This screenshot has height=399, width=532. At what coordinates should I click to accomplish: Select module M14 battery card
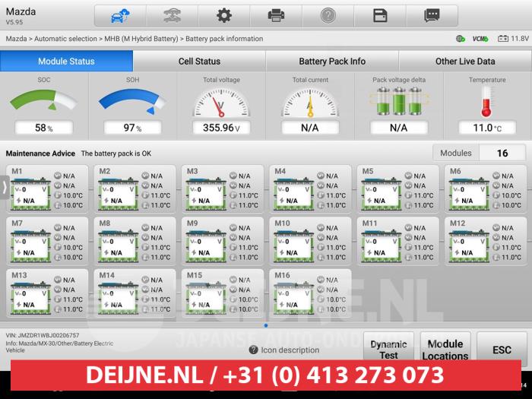[135, 293]
